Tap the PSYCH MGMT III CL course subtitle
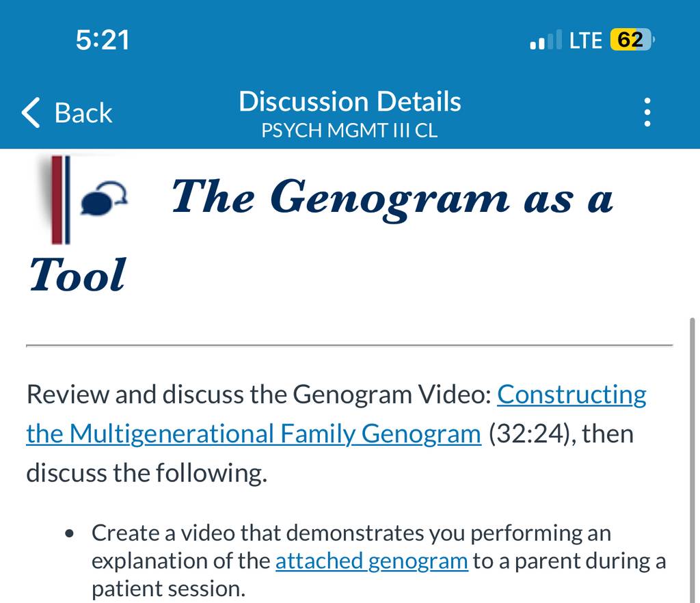 pyautogui.click(x=349, y=131)
